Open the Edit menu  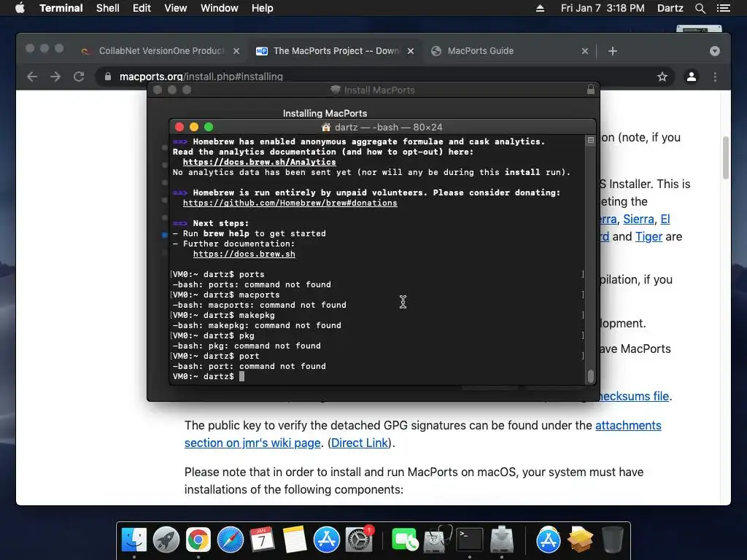(142, 8)
